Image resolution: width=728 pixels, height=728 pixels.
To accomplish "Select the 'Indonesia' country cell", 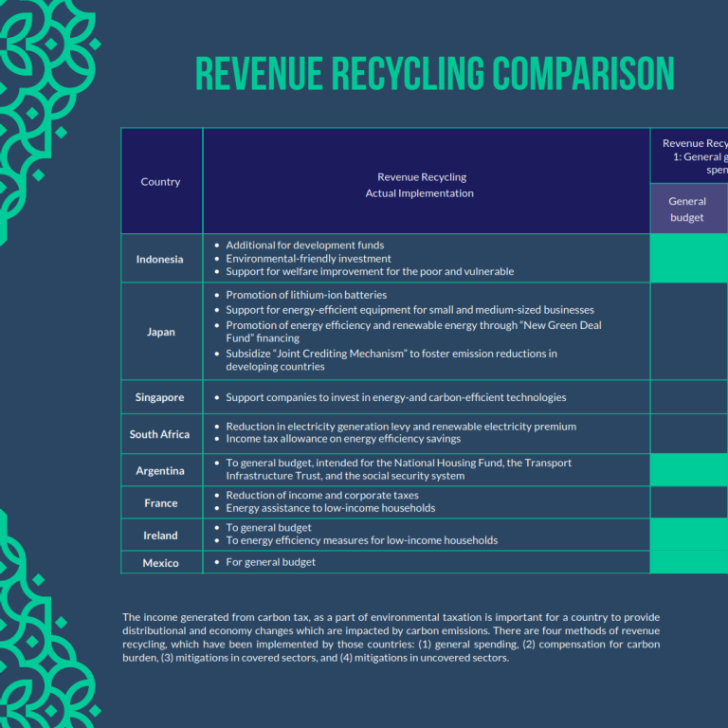I will (161, 258).
